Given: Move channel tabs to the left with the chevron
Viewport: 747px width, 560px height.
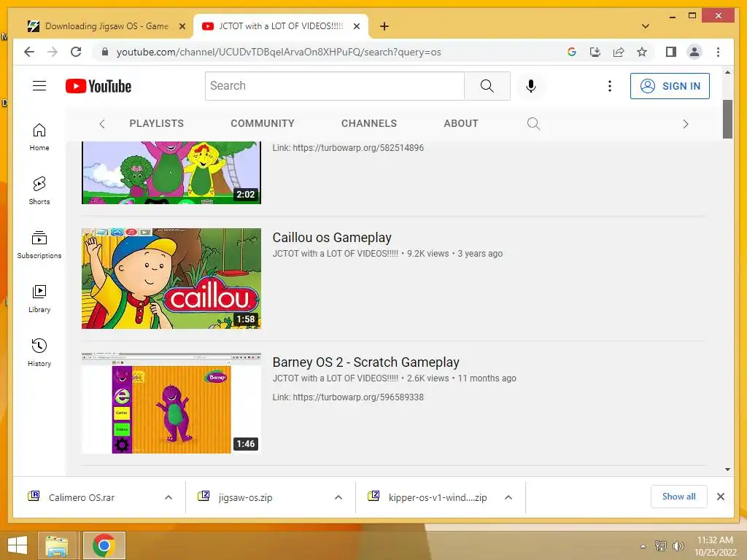Looking at the screenshot, I should (x=102, y=124).
